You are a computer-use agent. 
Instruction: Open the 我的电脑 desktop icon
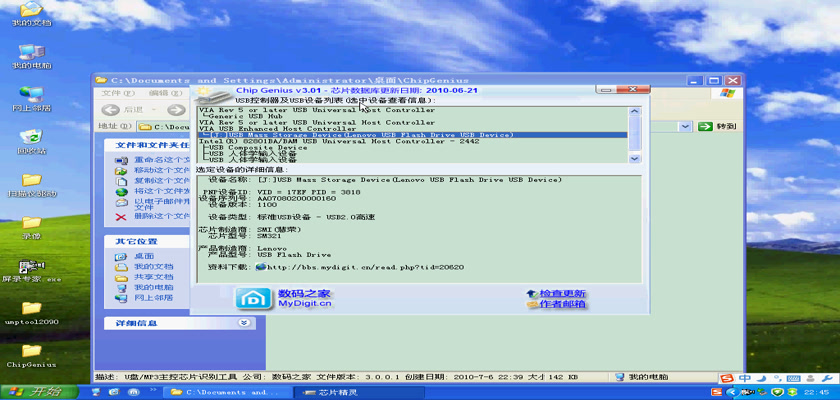(31, 56)
